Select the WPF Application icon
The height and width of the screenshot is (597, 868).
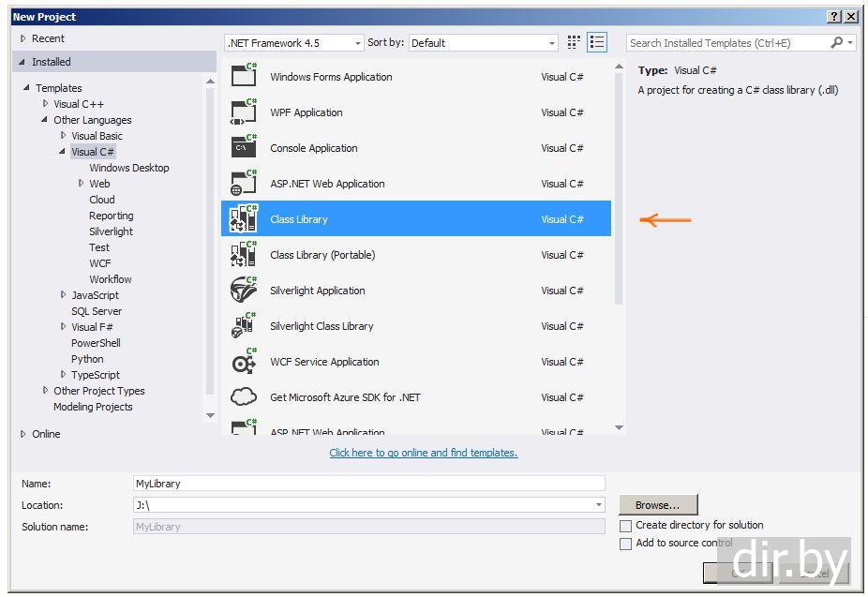click(244, 112)
